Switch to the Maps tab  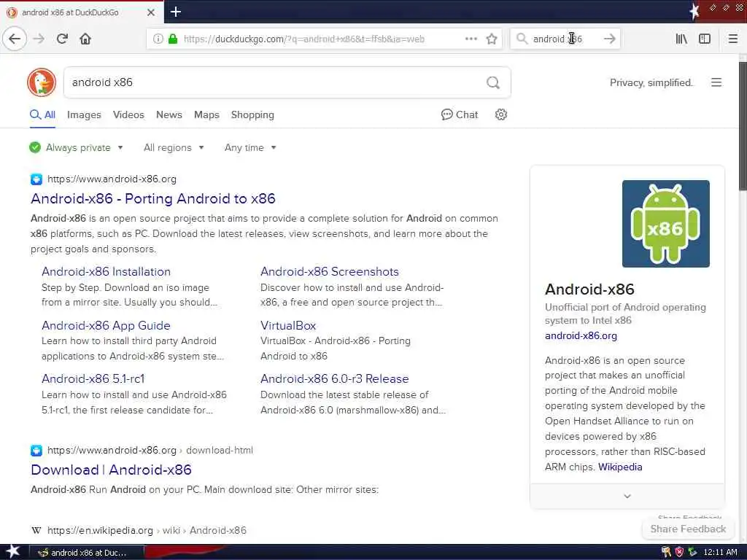pos(206,114)
